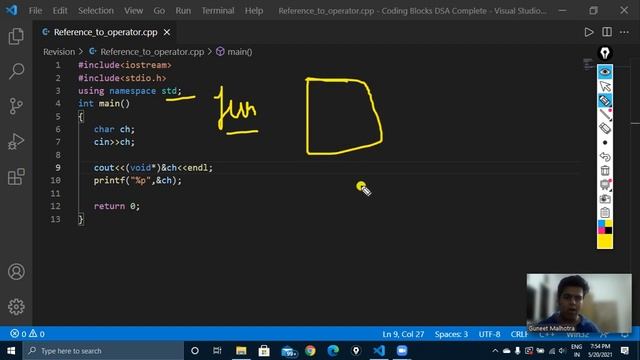This screenshot has height=360, width=640.
Task: Click the Windows Start button
Action: 11,351
